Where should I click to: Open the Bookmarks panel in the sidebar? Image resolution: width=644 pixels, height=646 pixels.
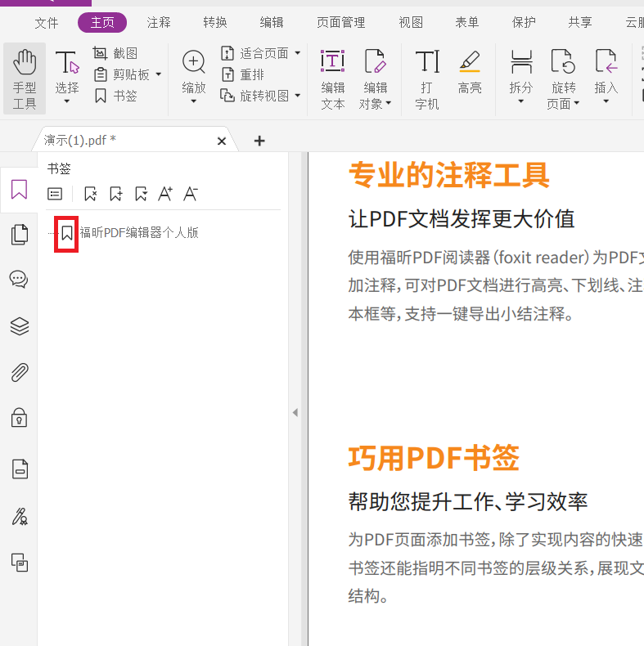[19, 190]
